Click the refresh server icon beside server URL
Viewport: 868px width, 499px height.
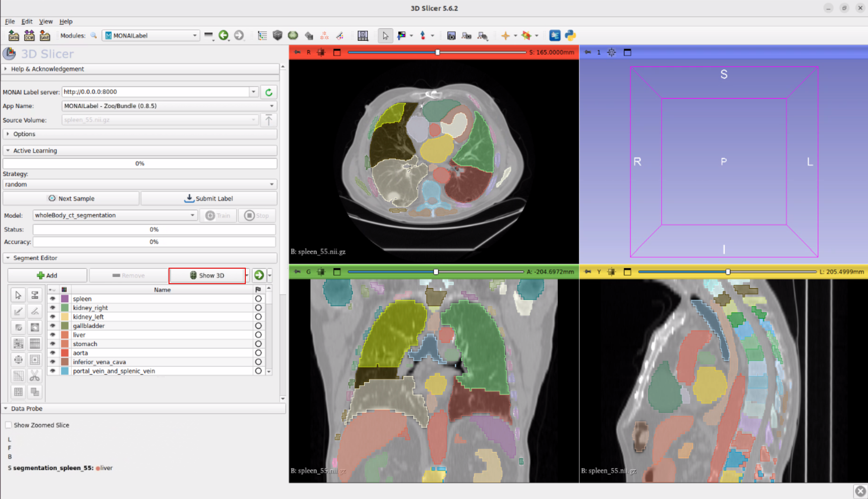269,92
